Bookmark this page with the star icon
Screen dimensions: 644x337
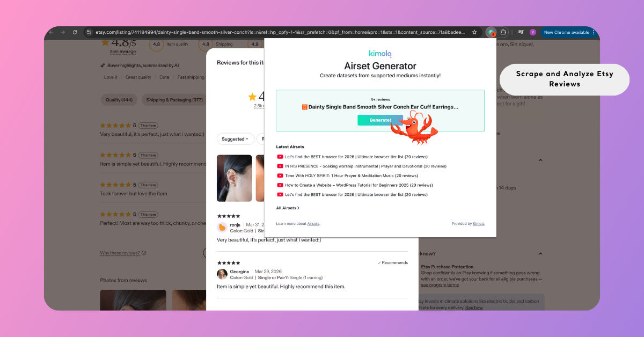[474, 32]
